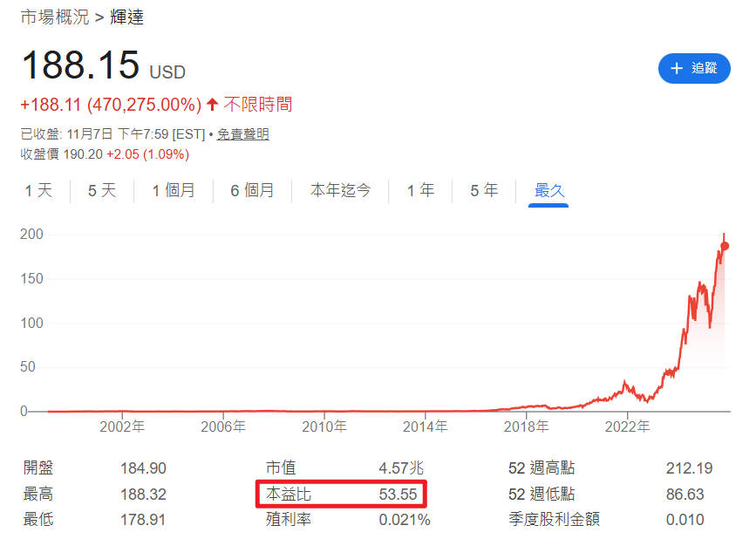Select the 5 天 time range tab

101,190
